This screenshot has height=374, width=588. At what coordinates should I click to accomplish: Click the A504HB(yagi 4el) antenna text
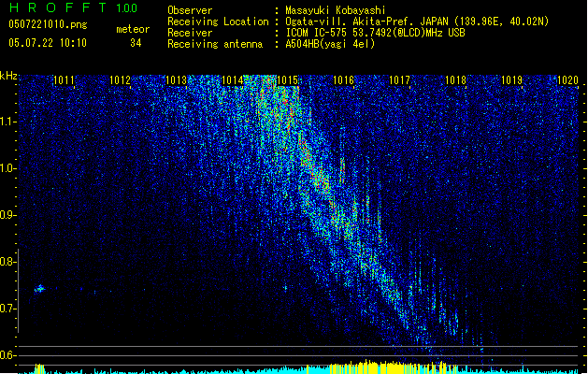pyautogui.click(x=330, y=44)
